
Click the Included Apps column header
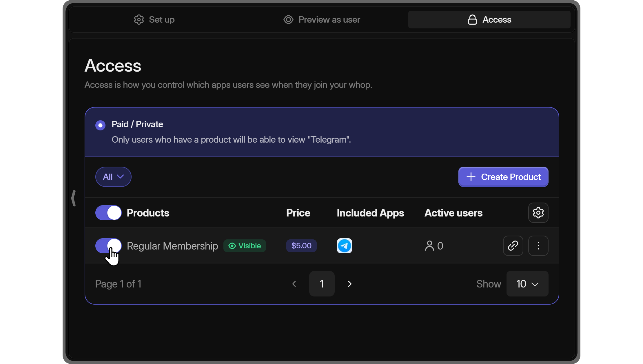click(370, 213)
